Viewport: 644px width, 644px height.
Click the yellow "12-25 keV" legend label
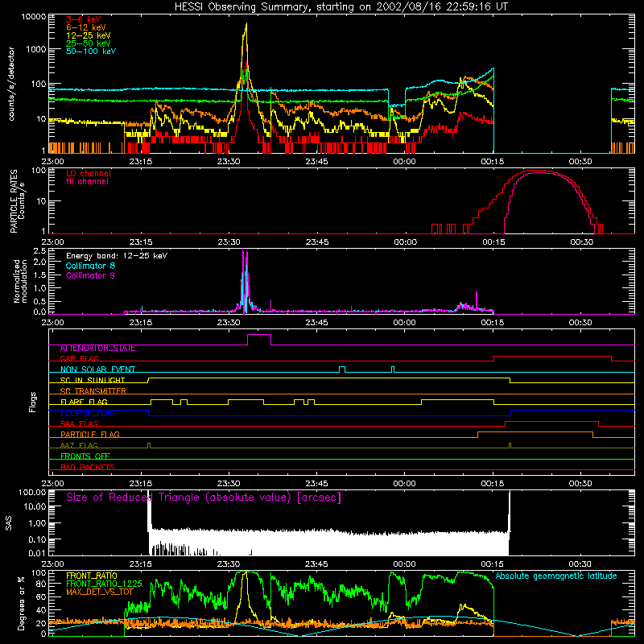click(89, 35)
